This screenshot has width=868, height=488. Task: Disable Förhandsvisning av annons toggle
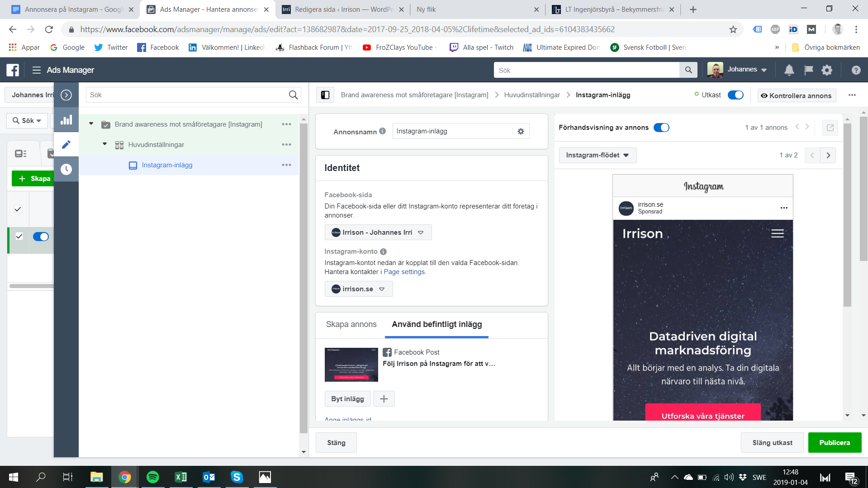(x=661, y=128)
